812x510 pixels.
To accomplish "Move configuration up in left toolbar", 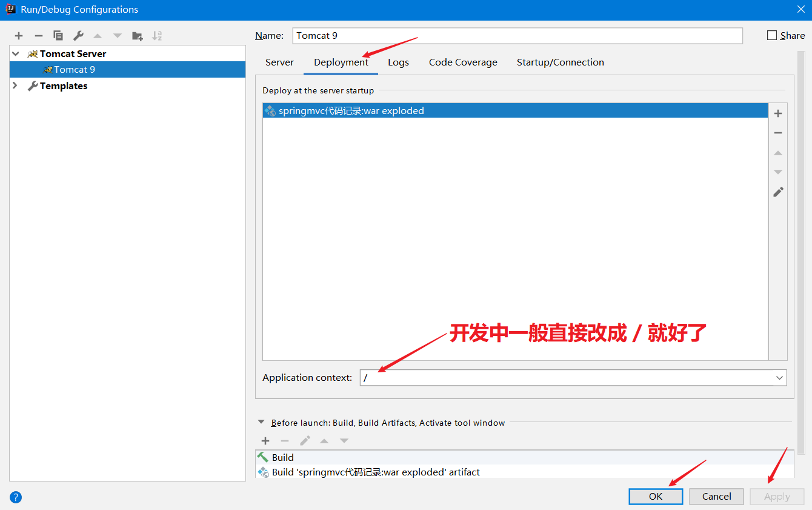I will tap(98, 36).
